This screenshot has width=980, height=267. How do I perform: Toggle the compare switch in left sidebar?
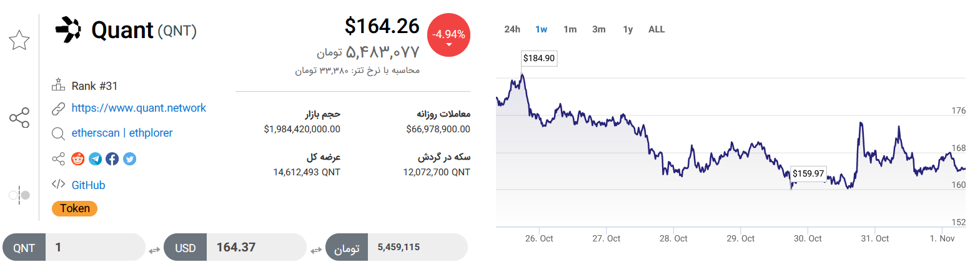19,195
